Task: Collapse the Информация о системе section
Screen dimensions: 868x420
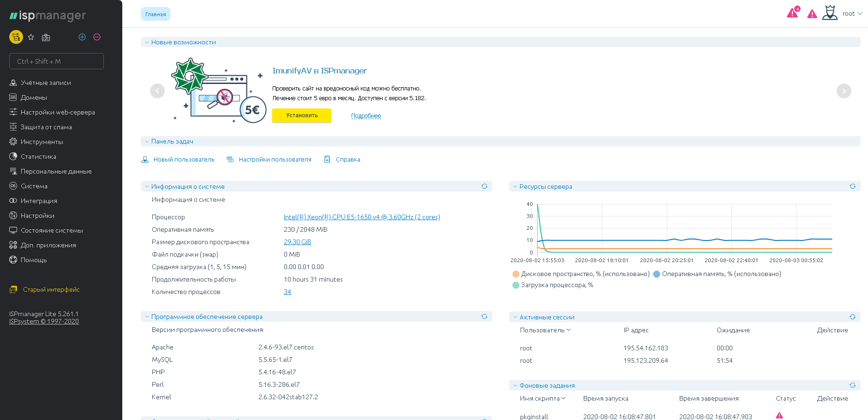Action: point(147,187)
